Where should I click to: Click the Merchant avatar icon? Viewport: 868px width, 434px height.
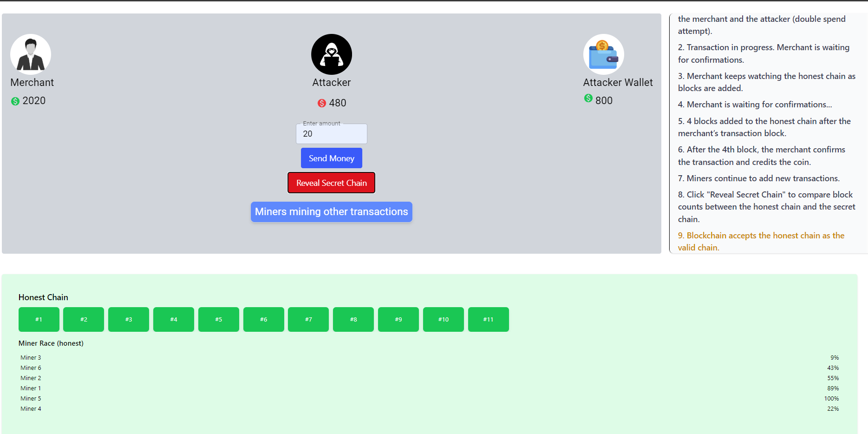click(x=31, y=54)
